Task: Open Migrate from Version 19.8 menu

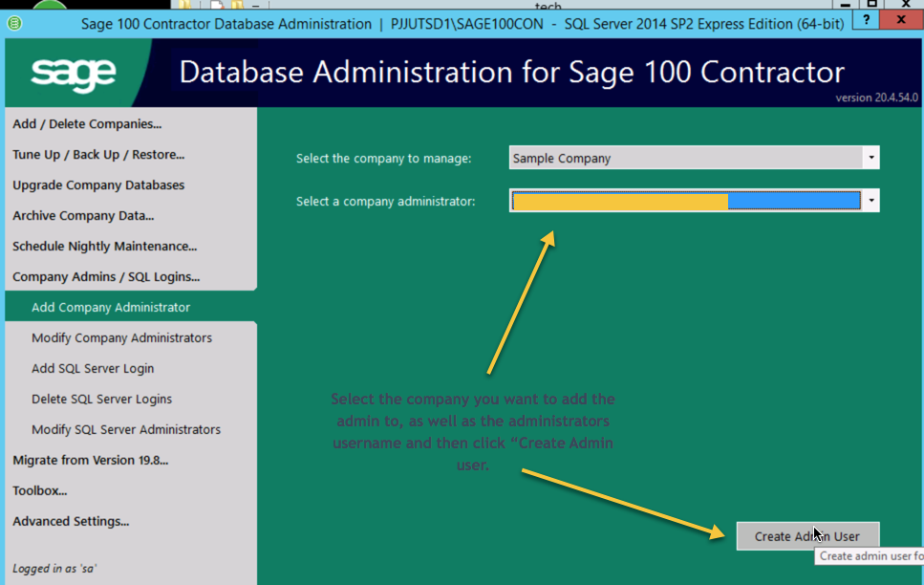Action: 90,461
